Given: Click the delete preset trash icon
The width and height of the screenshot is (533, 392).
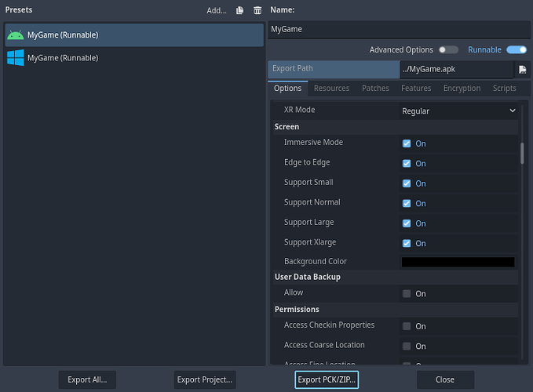Looking at the screenshot, I should coord(257,10).
